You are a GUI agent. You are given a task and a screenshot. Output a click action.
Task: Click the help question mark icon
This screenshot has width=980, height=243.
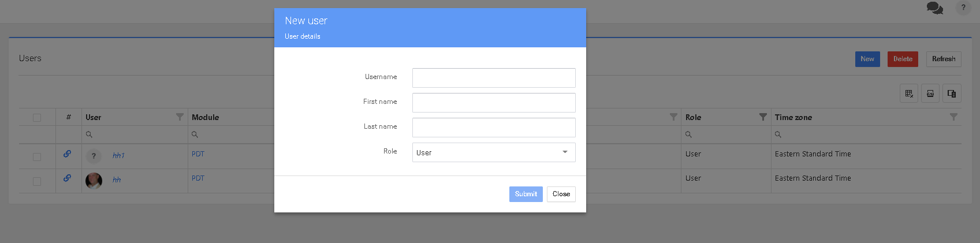click(963, 8)
